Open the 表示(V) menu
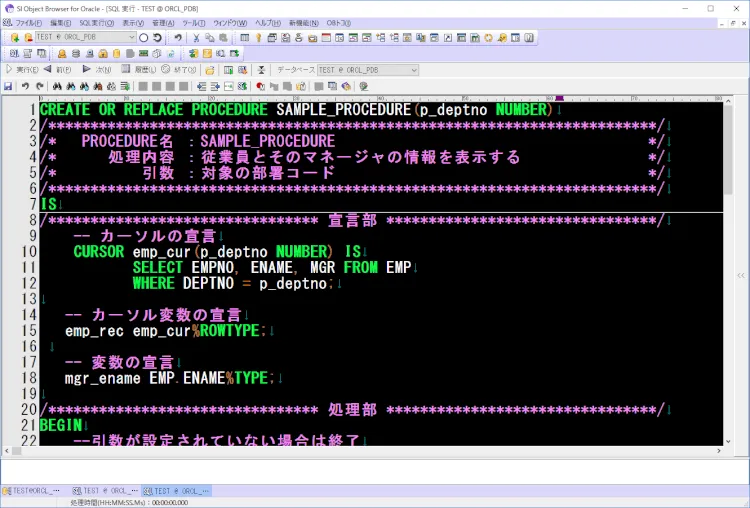Viewport: 750px width, 508px height. pyautogui.click(x=133, y=23)
